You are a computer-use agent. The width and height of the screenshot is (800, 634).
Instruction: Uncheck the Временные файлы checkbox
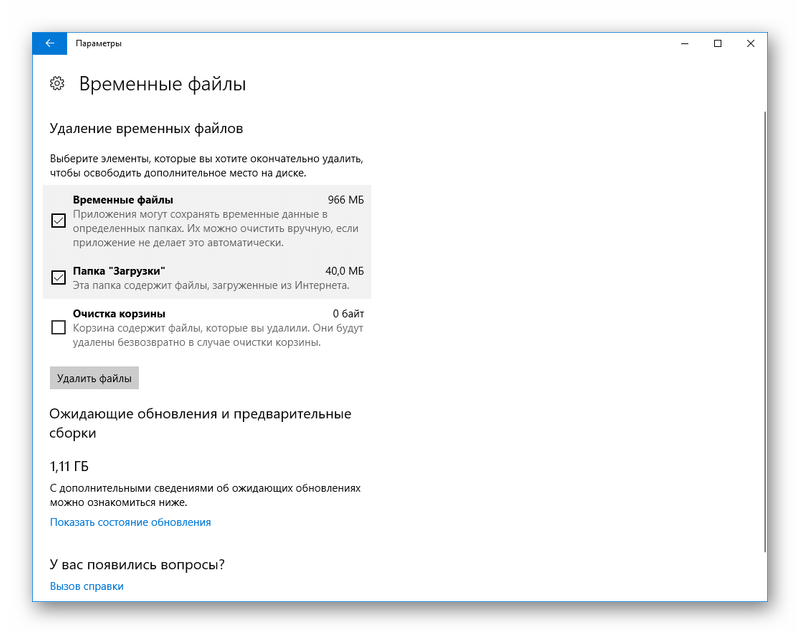click(x=59, y=221)
